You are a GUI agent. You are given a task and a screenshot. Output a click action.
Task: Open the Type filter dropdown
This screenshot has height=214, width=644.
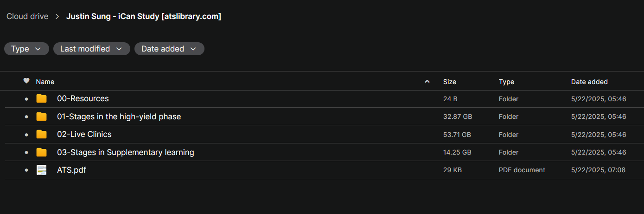coord(26,49)
